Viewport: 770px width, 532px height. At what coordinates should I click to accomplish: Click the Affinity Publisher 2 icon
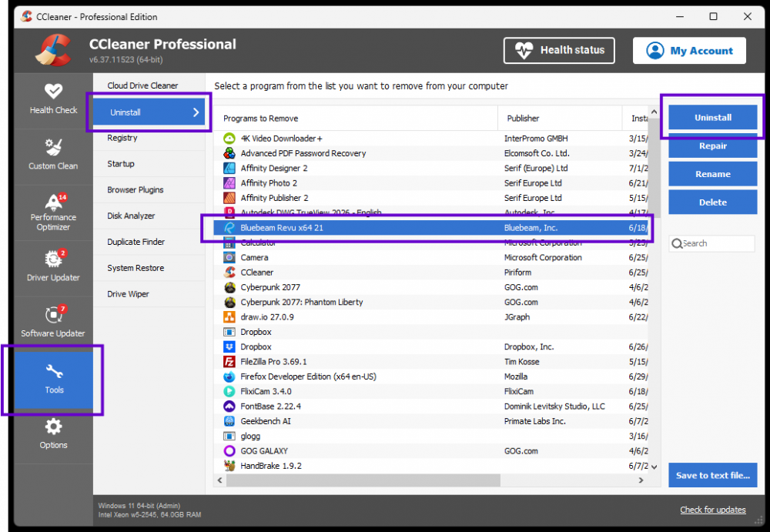click(229, 198)
